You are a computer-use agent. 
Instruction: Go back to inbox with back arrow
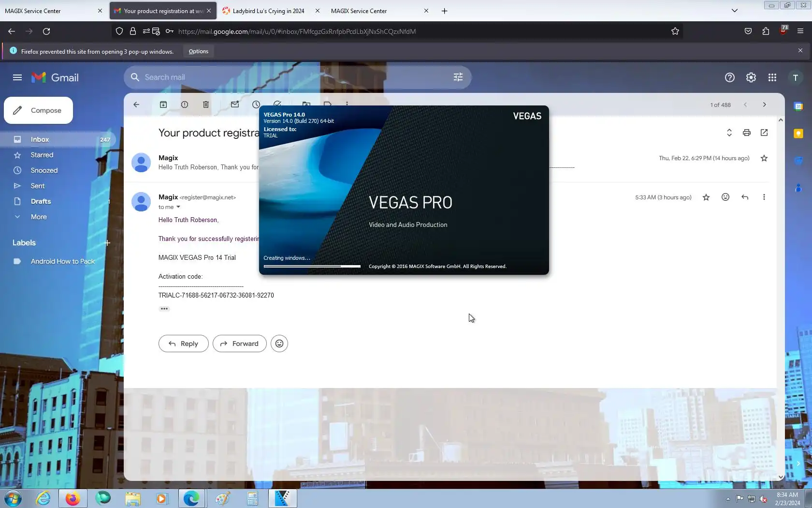pos(136,105)
